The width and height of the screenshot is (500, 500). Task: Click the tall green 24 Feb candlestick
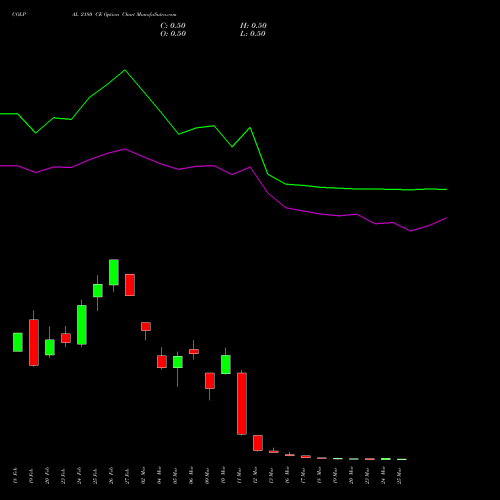pyautogui.click(x=82, y=325)
